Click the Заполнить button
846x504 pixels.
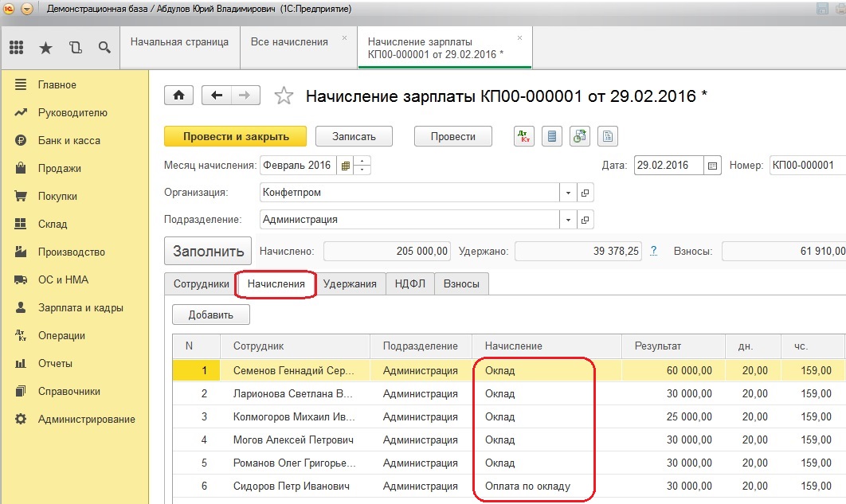tap(208, 251)
